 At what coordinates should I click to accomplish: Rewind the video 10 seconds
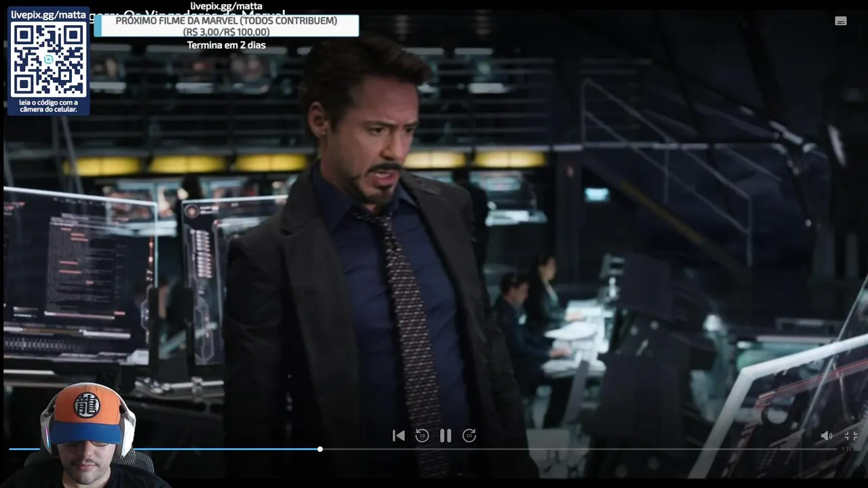click(x=422, y=436)
